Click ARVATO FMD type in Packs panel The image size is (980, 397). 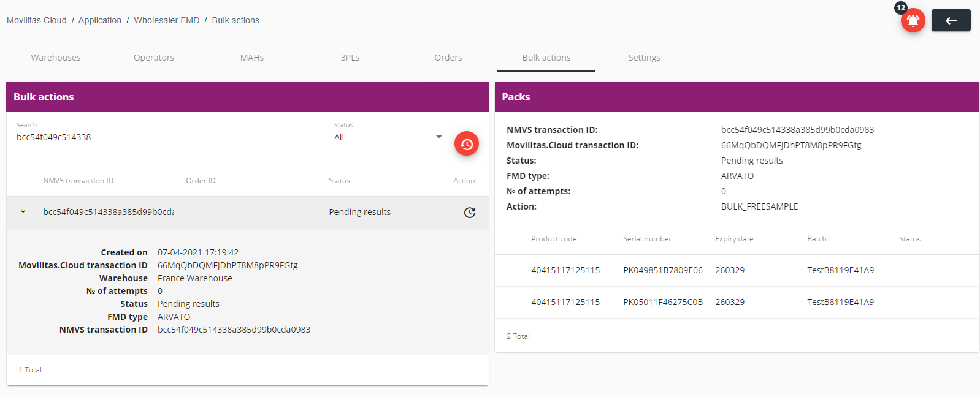738,176
